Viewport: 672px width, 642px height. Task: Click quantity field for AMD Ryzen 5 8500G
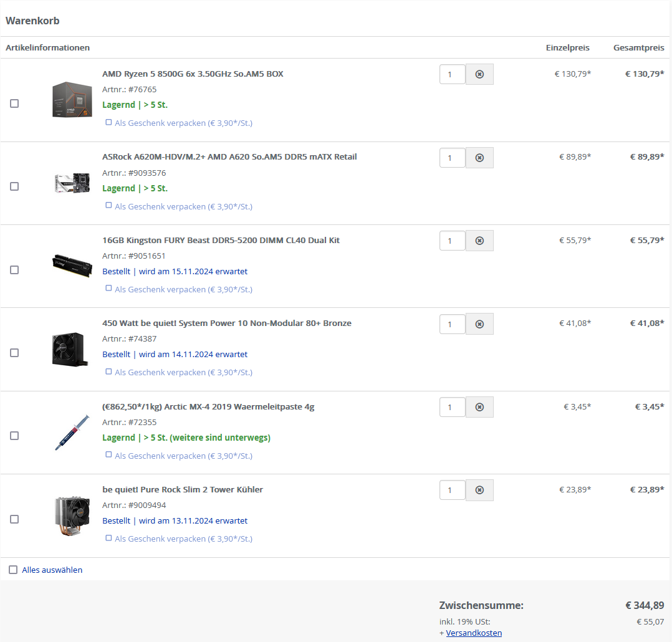pyautogui.click(x=452, y=74)
